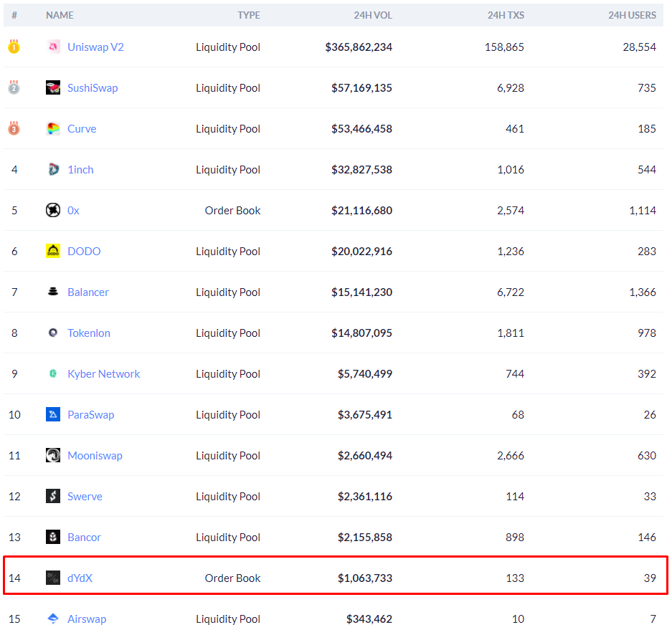Open the dYdX exchange link
The width and height of the screenshot is (672, 635).
click(80, 578)
